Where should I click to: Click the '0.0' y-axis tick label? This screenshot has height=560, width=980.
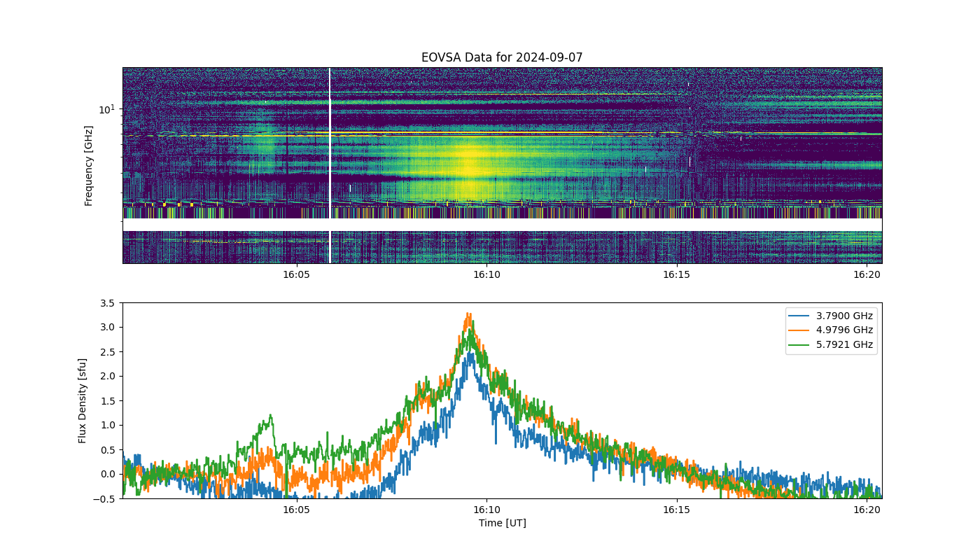pyautogui.click(x=108, y=474)
